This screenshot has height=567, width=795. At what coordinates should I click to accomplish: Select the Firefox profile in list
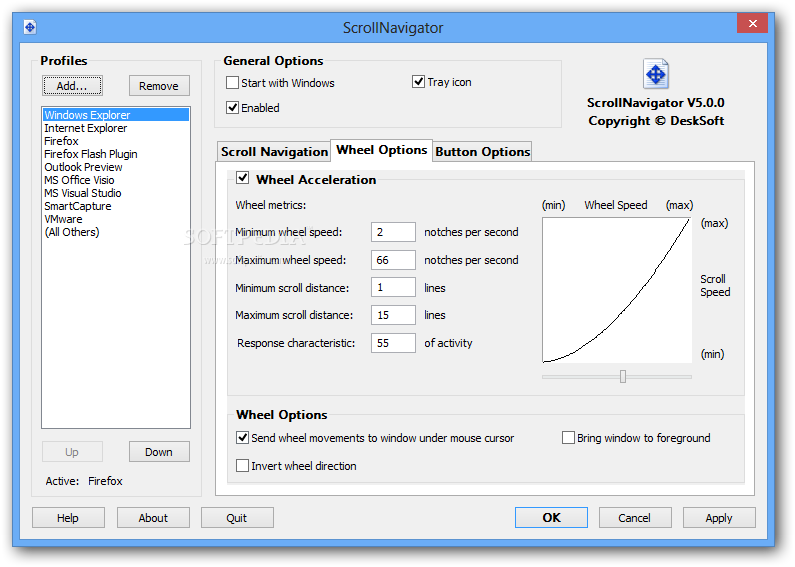116,141
